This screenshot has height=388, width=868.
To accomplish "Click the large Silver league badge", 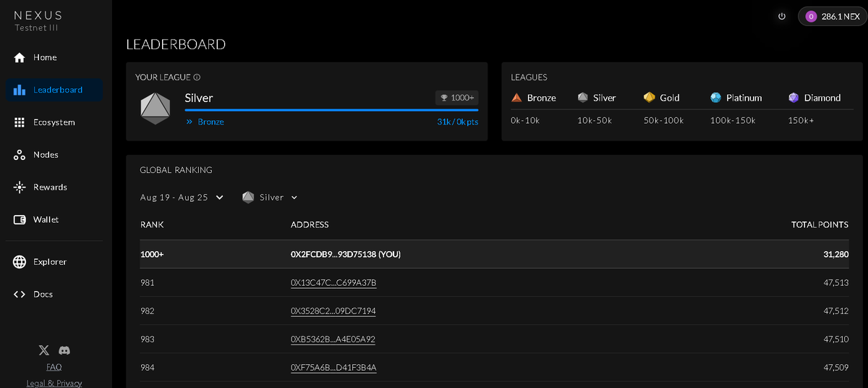I will point(155,108).
